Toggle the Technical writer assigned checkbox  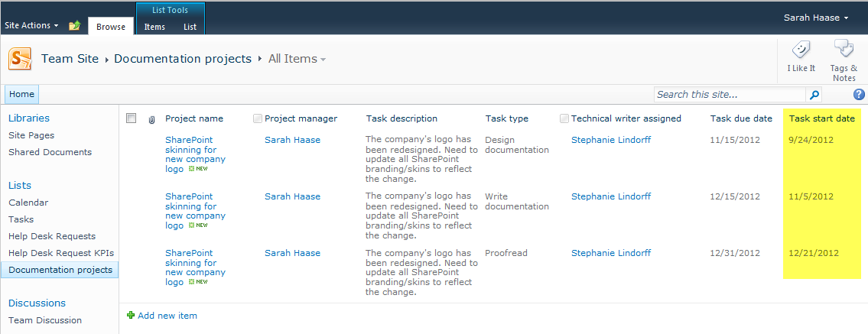coord(564,118)
